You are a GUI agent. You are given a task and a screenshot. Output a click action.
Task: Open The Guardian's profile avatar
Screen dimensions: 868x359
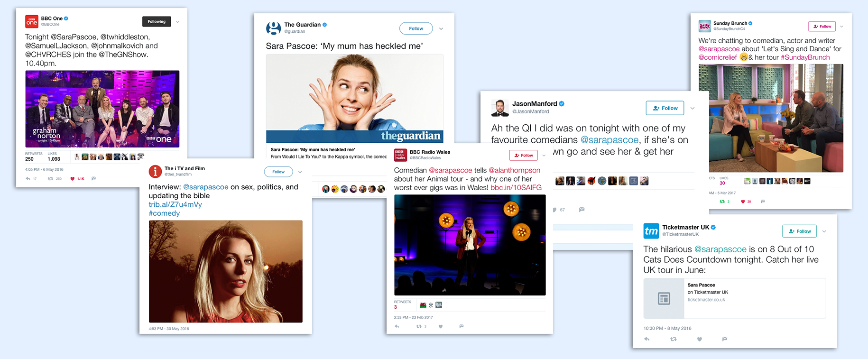[273, 28]
